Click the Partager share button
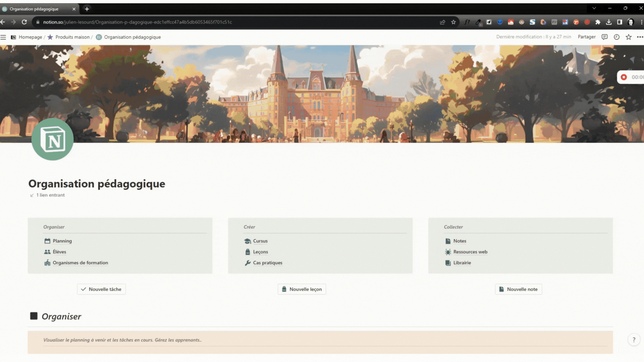 coord(586,37)
